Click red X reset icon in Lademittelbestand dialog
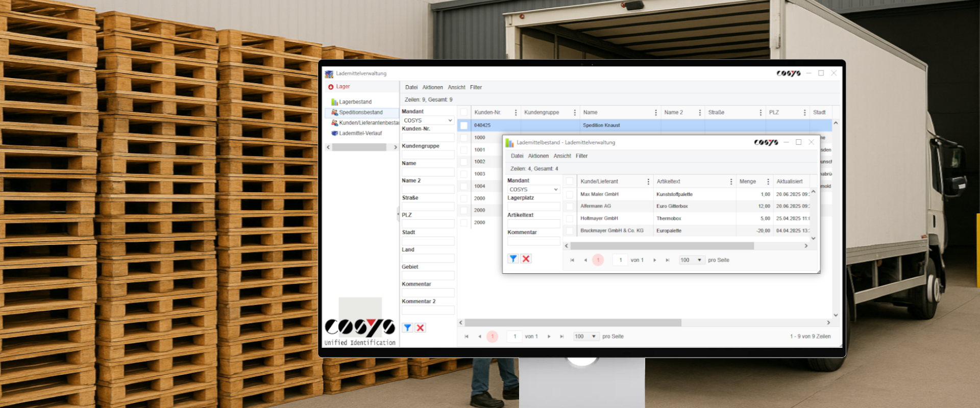980x408 pixels. pyautogui.click(x=526, y=259)
